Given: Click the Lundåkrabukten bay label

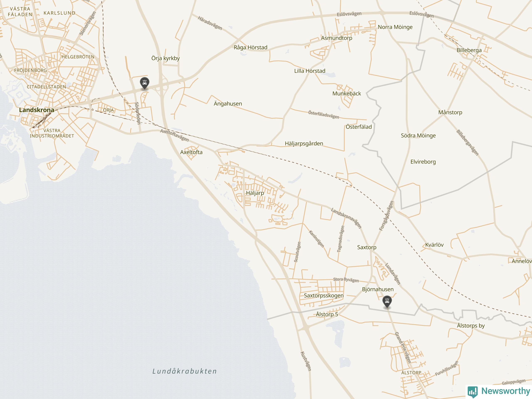Looking at the screenshot, I should tap(185, 371).
